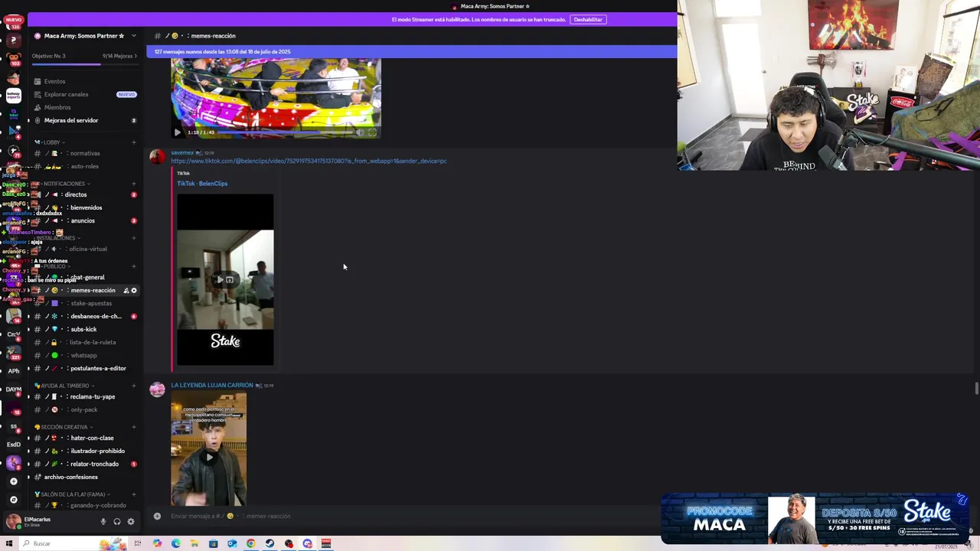Open Mejoras del servidor item

[x=84, y=120]
